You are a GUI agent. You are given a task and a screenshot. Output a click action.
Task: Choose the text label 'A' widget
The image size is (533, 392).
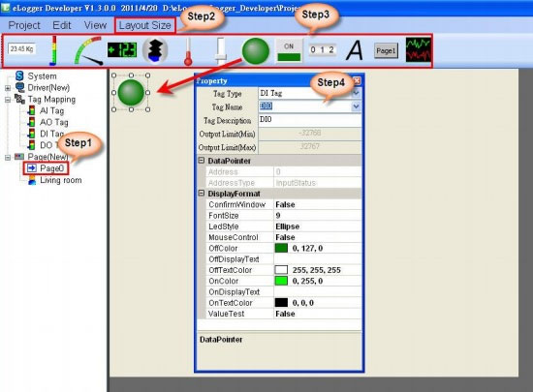pos(355,51)
